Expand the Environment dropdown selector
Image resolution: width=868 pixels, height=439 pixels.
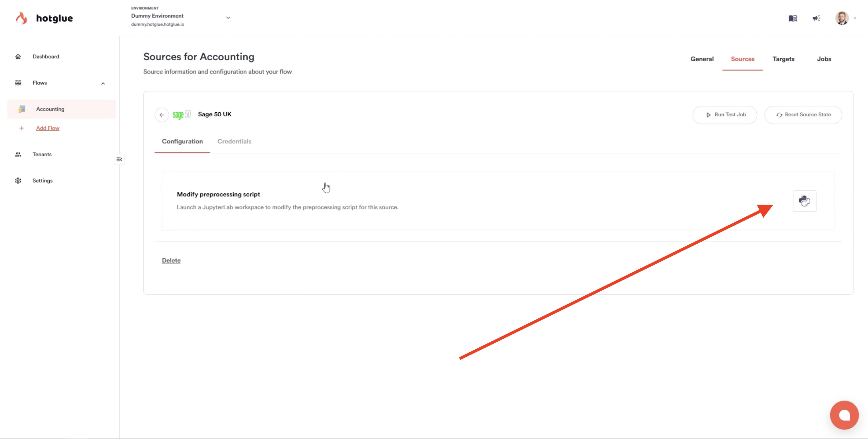pyautogui.click(x=228, y=17)
